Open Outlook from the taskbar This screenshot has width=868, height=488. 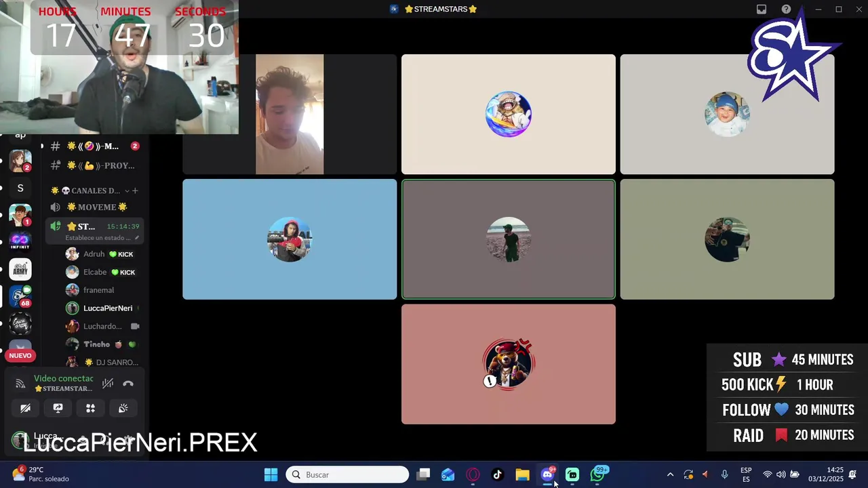click(448, 474)
